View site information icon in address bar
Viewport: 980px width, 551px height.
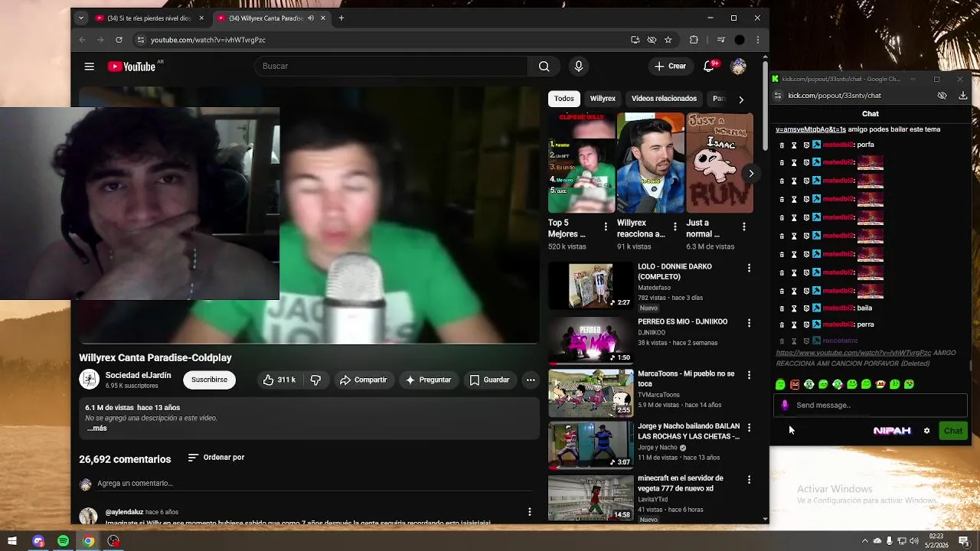140,40
